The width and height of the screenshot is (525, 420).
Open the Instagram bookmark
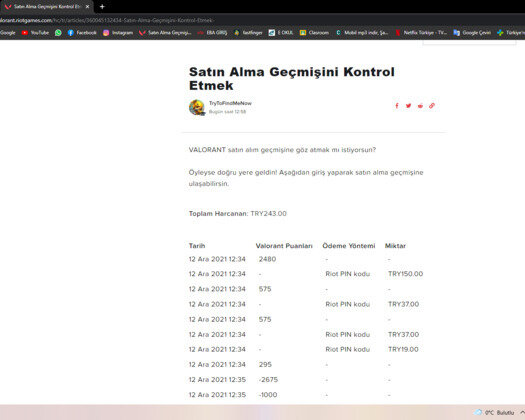click(x=118, y=32)
